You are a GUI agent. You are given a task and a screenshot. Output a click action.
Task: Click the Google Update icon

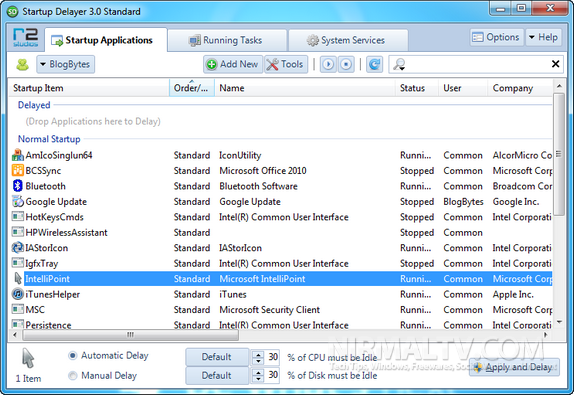coord(18,201)
